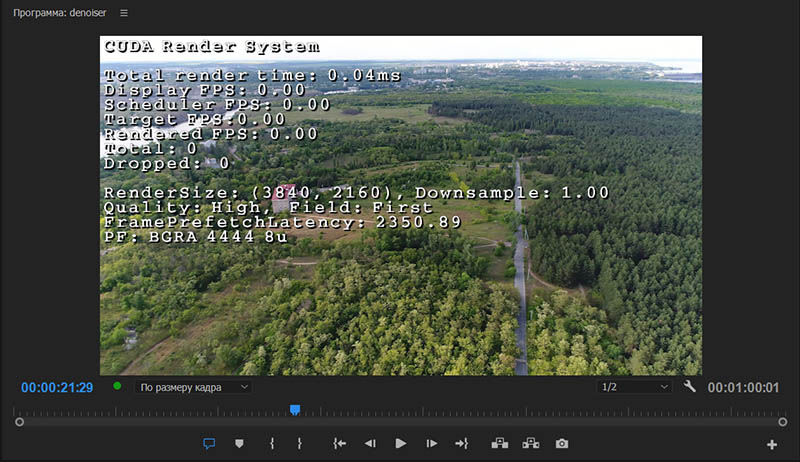Start playback with the Play button

click(x=401, y=444)
